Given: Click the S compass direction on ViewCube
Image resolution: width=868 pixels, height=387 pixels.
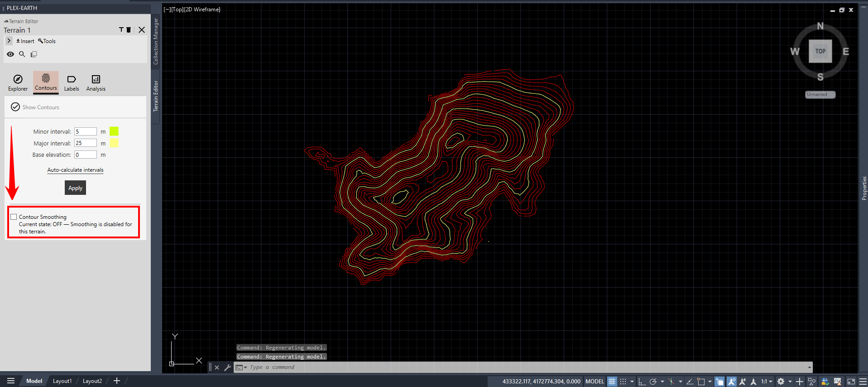Looking at the screenshot, I should click(x=820, y=77).
